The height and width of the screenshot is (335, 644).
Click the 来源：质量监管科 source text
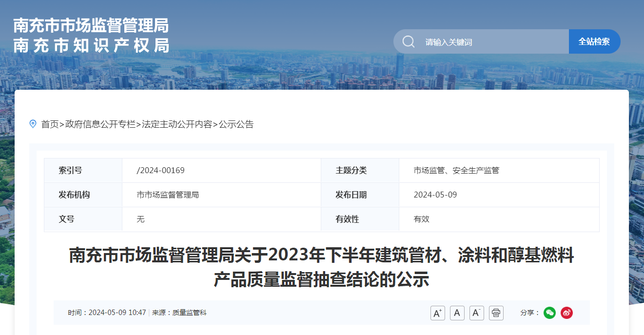(x=179, y=313)
